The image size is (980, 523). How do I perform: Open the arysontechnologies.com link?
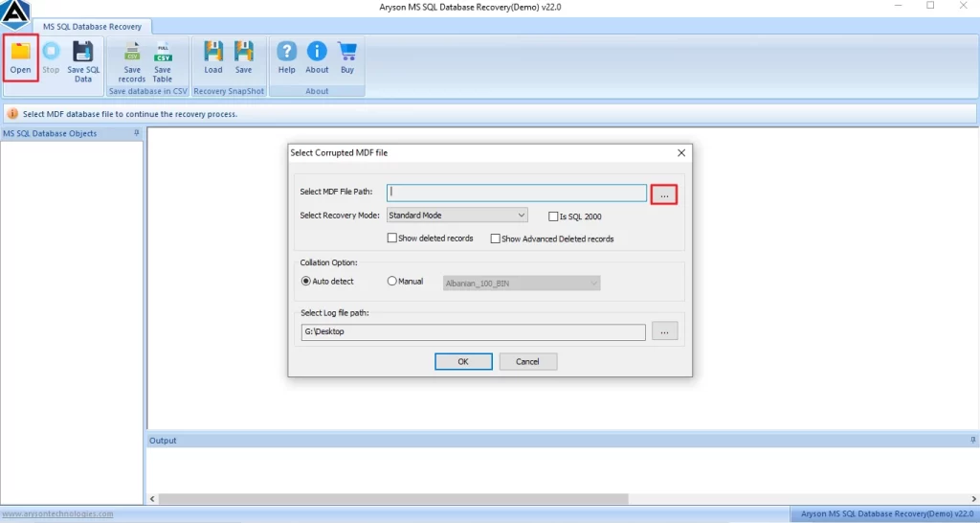57,514
